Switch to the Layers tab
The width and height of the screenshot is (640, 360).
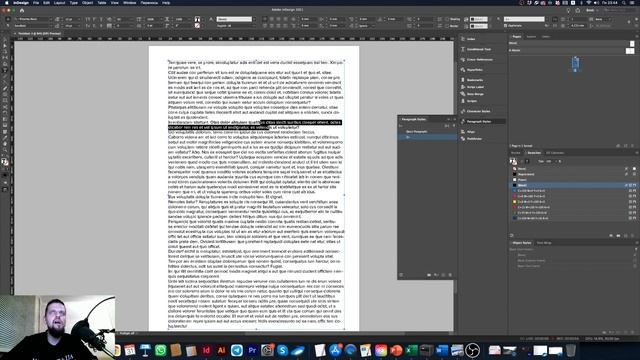[531, 37]
